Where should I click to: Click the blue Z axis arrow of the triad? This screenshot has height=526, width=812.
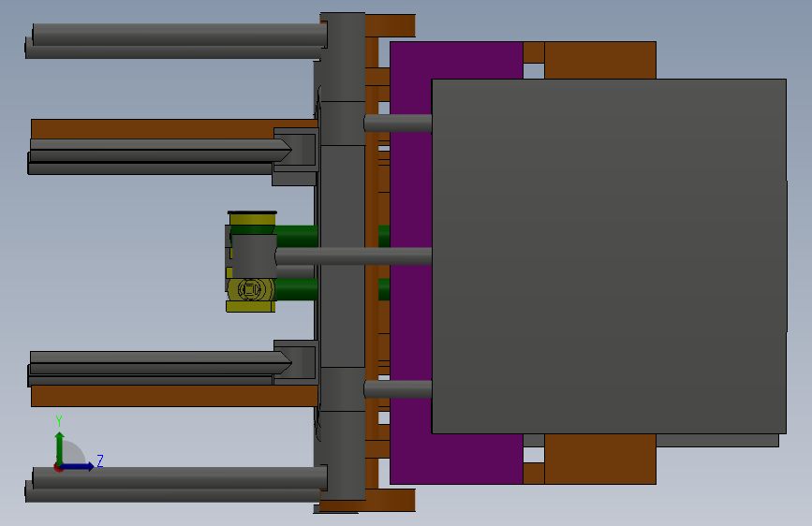point(78,466)
